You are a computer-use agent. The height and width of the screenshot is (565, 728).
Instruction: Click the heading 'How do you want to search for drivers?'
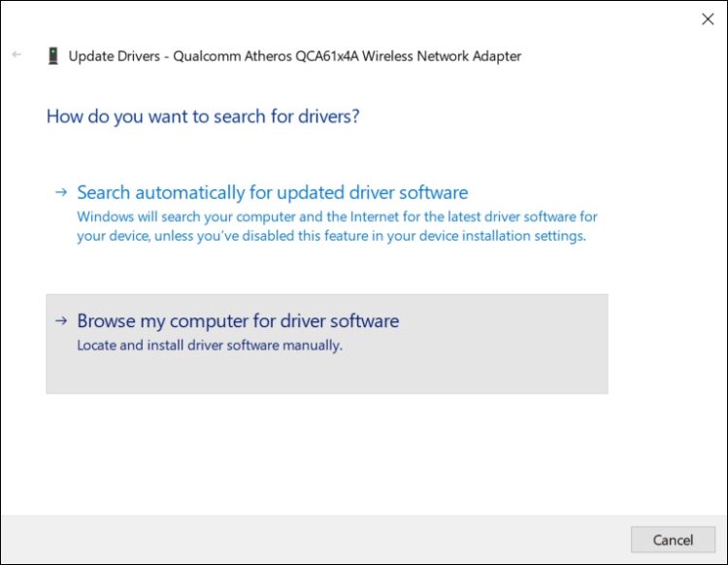point(203,116)
